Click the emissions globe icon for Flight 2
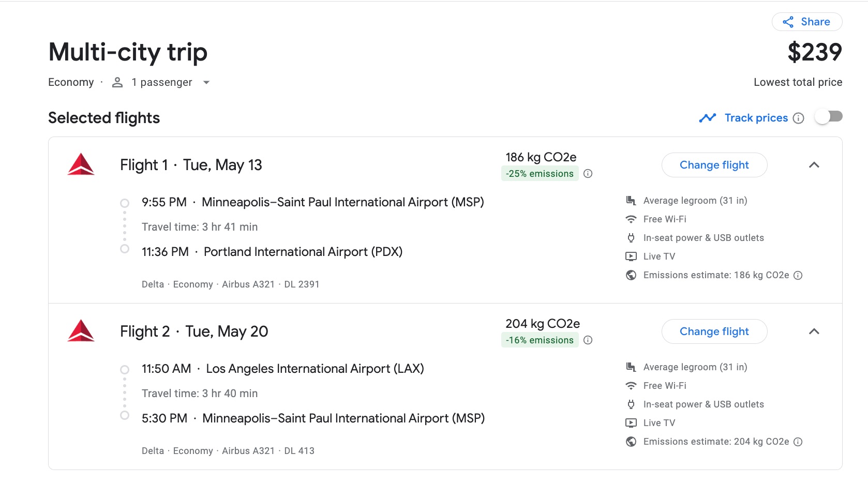Image resolution: width=868 pixels, height=484 pixels. [631, 442]
